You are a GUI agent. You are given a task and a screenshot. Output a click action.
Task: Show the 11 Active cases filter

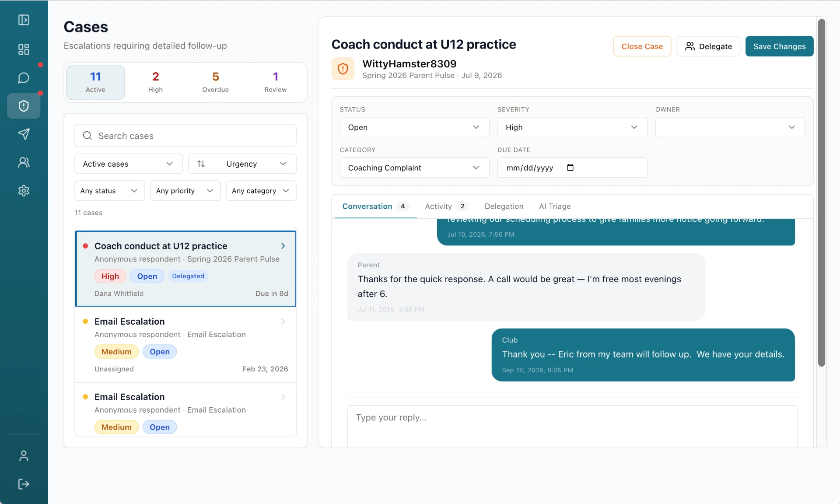pos(95,82)
